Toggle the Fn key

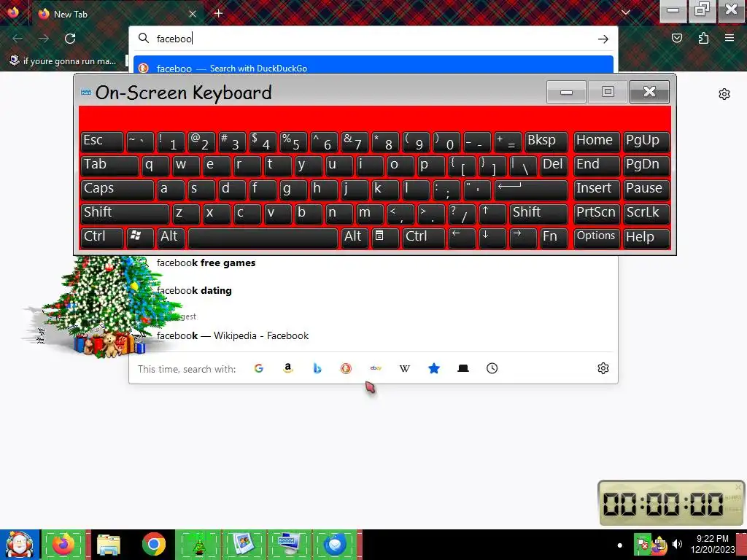(554, 238)
